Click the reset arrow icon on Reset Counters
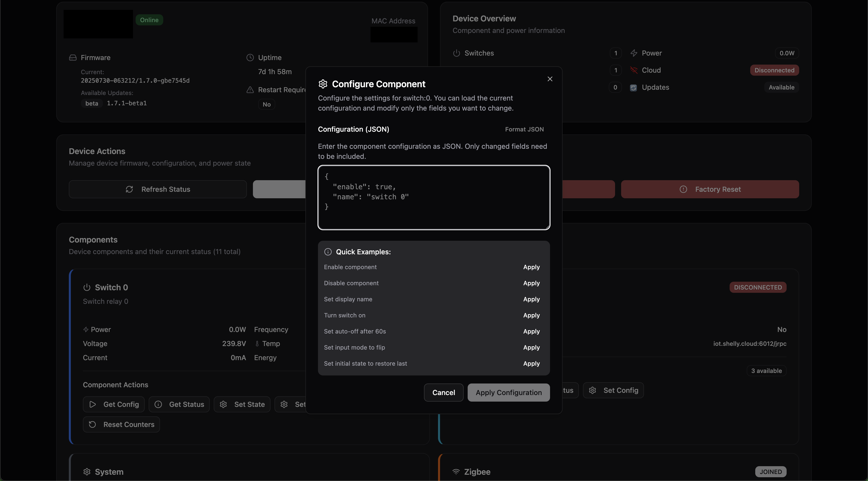Viewport: 868px width, 481px height. tap(92, 425)
